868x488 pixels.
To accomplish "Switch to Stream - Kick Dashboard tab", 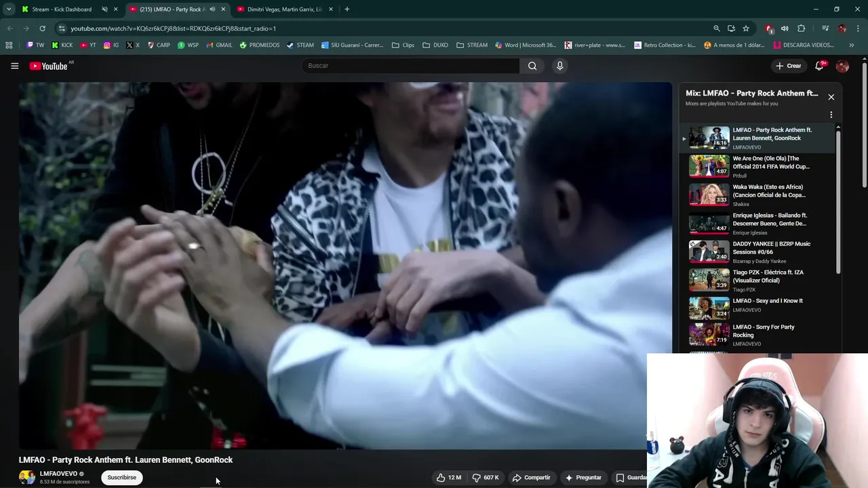I will click(61, 9).
